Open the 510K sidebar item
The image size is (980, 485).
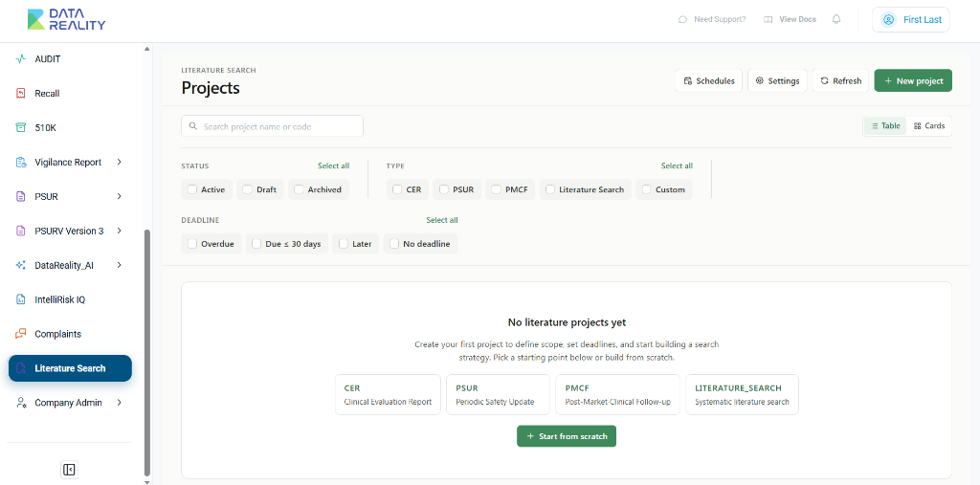70,127
